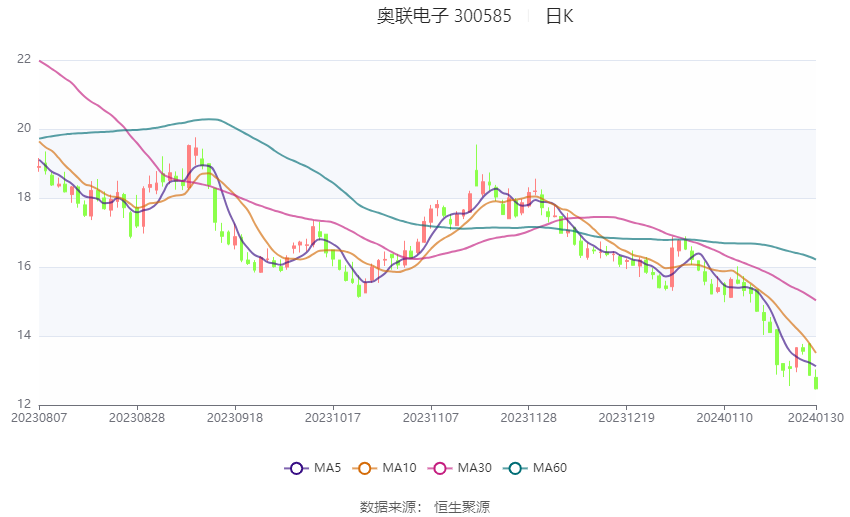Image resolution: width=850 pixels, height=517 pixels.
Task: Click the 日K label in title
Action: point(559,16)
